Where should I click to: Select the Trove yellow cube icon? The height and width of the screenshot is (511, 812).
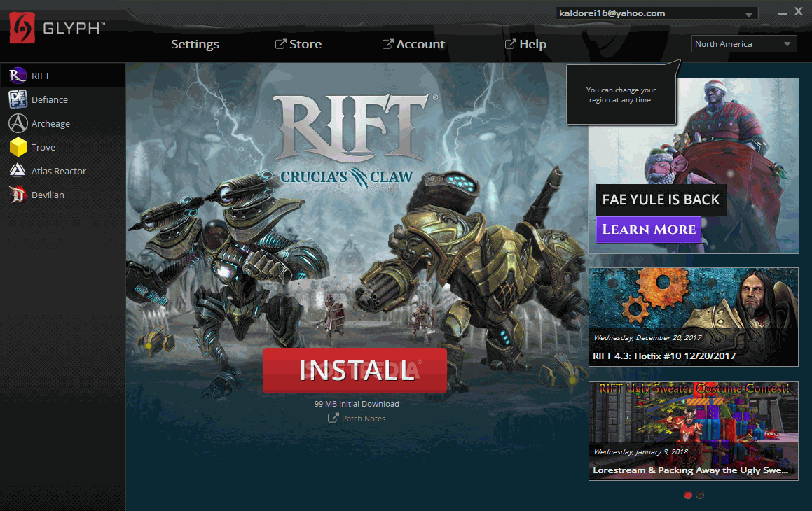(18, 147)
